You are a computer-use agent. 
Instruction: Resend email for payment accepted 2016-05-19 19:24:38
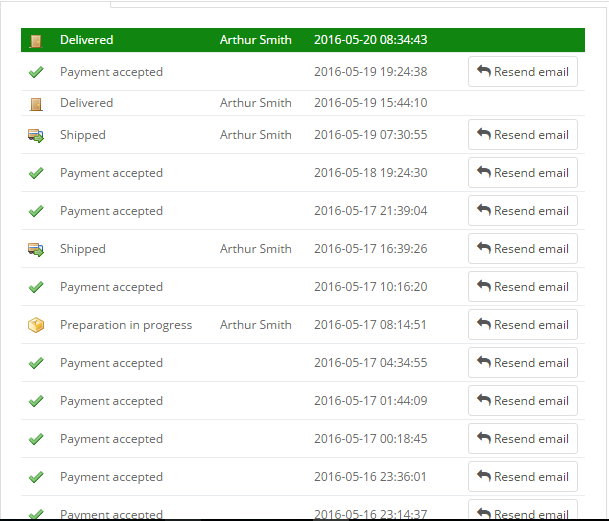pos(523,71)
